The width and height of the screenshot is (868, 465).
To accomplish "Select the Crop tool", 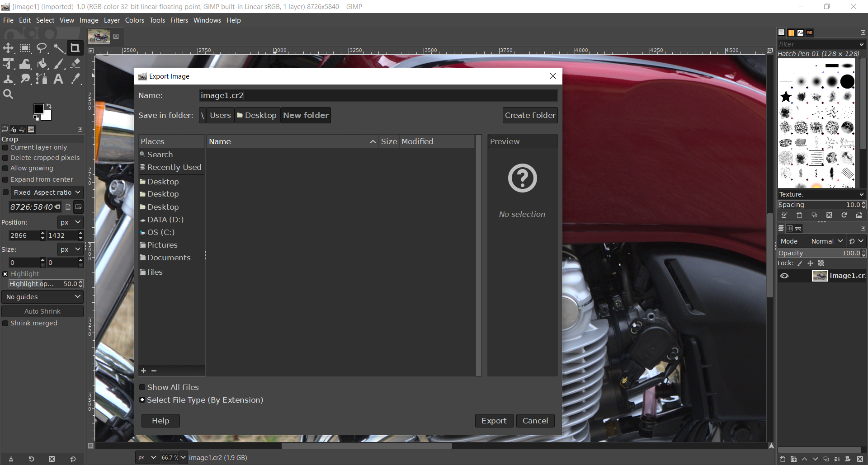I will (75, 48).
